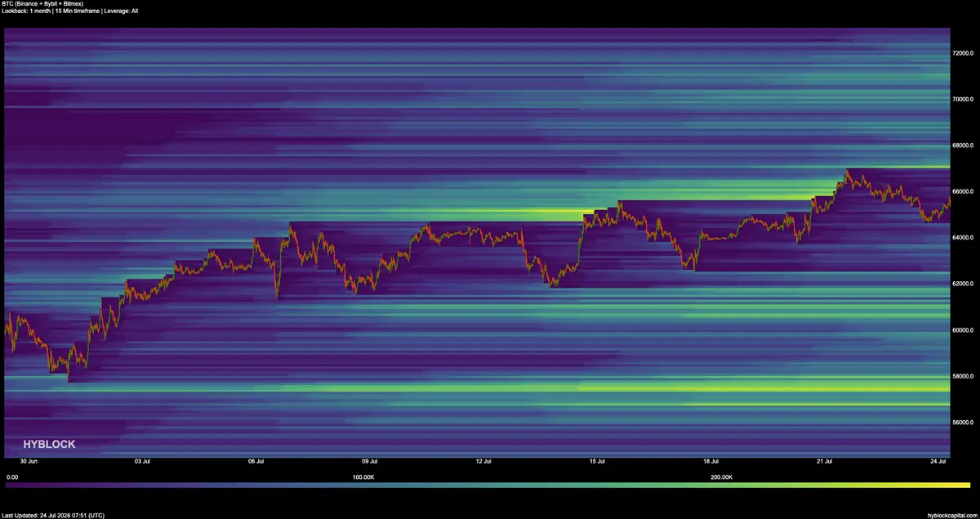Click the '21 Jul' date axis label
Screen dimensions: 980x519
click(x=823, y=461)
